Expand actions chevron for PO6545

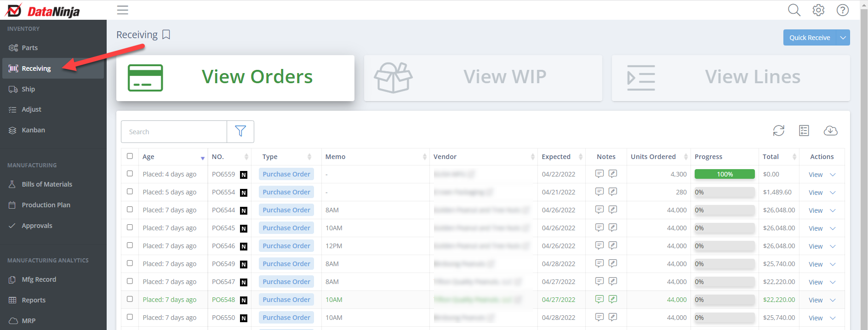(833, 228)
